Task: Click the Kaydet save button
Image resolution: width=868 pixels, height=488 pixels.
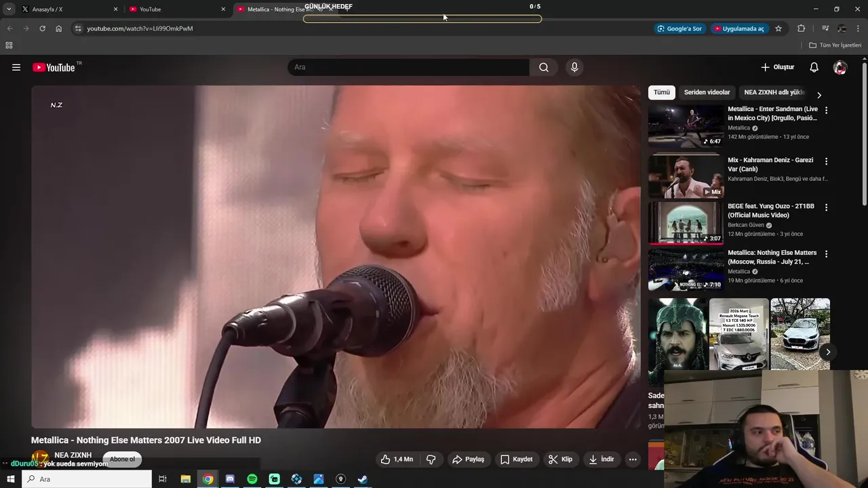Action: pos(516,460)
